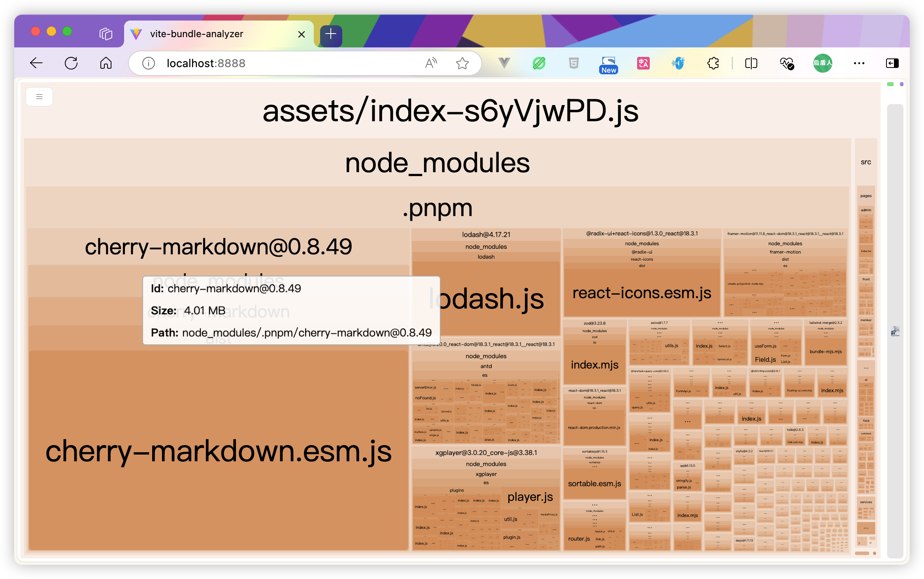Select the List.js module

pyautogui.click(x=637, y=514)
